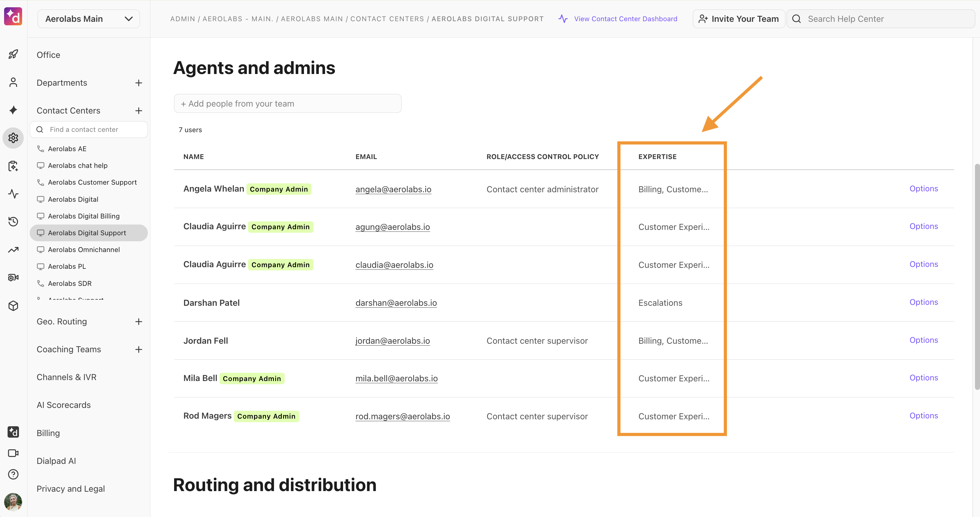The height and width of the screenshot is (517, 980).
Task: Open Dialpad AI settings
Action: [x=56, y=461]
